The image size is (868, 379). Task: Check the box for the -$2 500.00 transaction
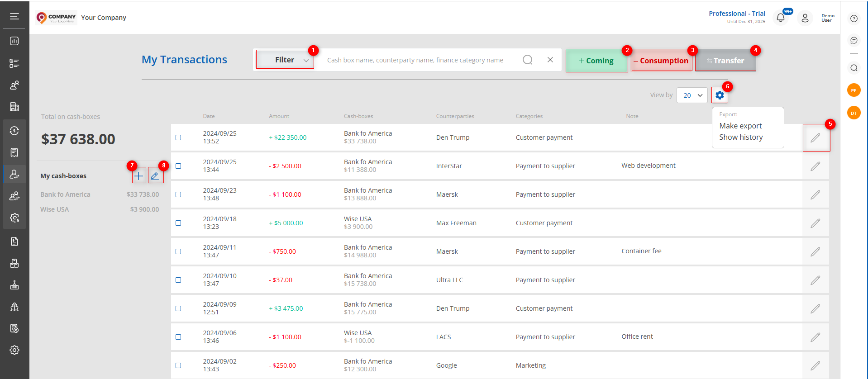pyautogui.click(x=178, y=166)
